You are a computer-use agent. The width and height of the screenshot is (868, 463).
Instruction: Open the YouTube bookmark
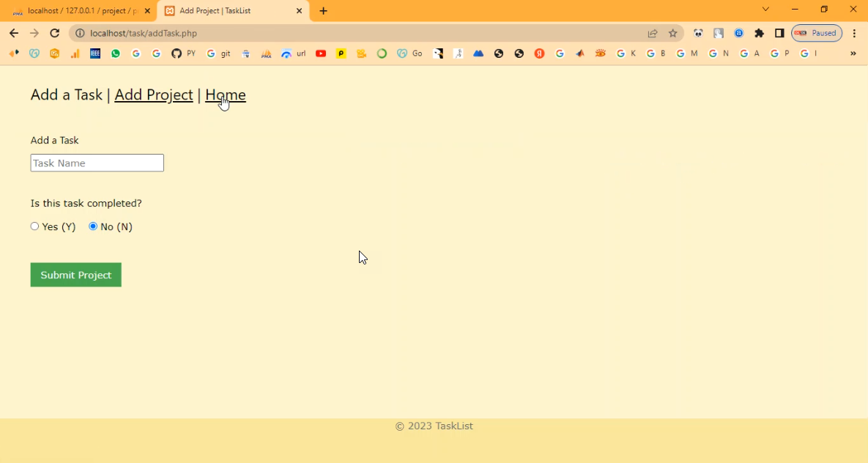(x=321, y=53)
